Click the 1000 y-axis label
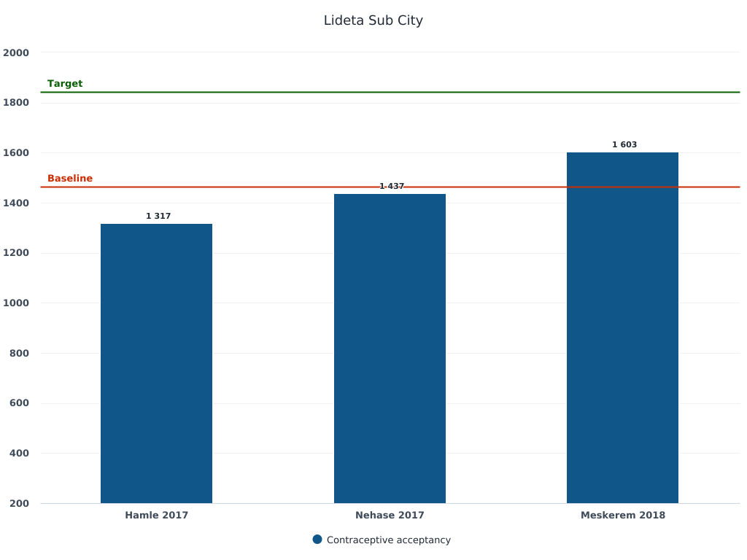Viewport: 747px width, 560px height. point(16,303)
